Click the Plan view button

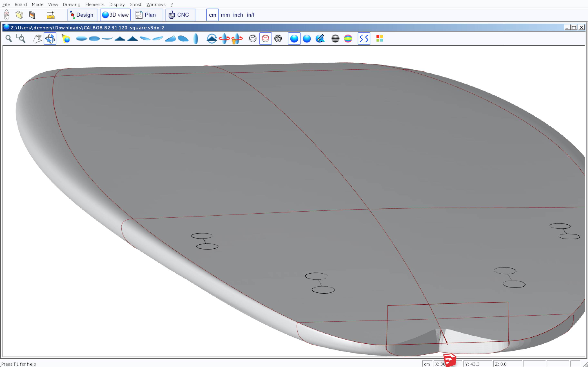(x=147, y=15)
